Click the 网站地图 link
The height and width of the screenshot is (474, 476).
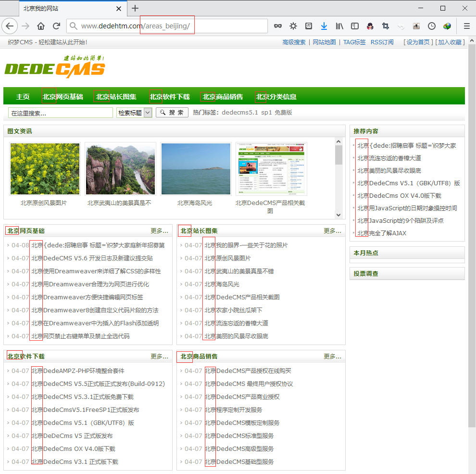click(324, 42)
